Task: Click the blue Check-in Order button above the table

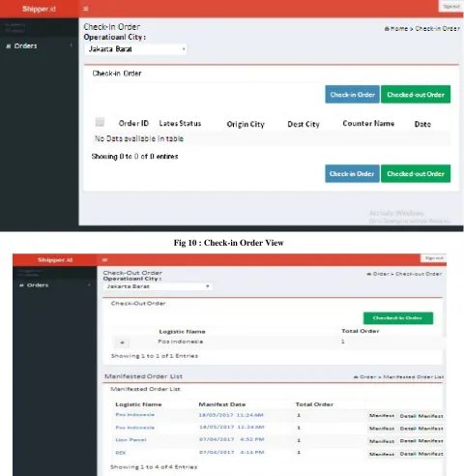Action: (x=352, y=95)
